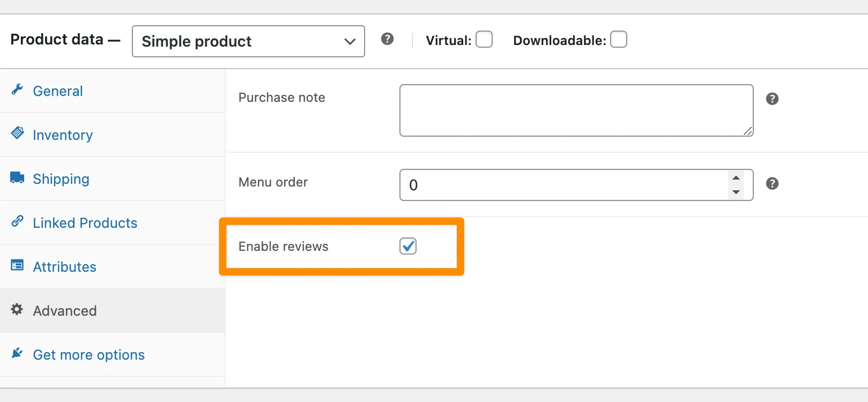Click the Shipping truck icon
Screen dimensions: 868x402
[x=17, y=177]
